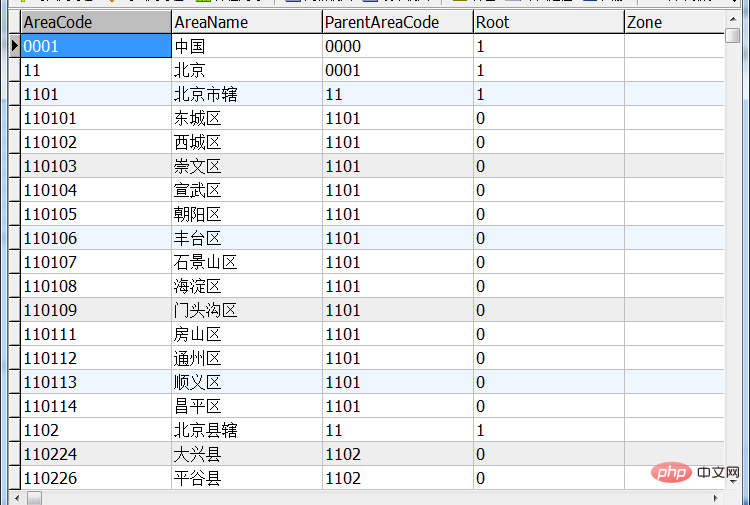This screenshot has height=505, width=750.
Task: Click the AreaName cell 崇文区
Action: 247,166
